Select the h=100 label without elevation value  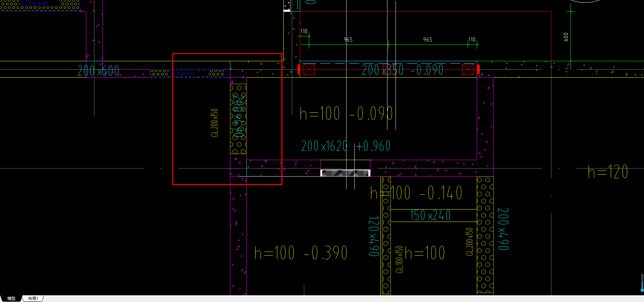pyautogui.click(x=425, y=253)
